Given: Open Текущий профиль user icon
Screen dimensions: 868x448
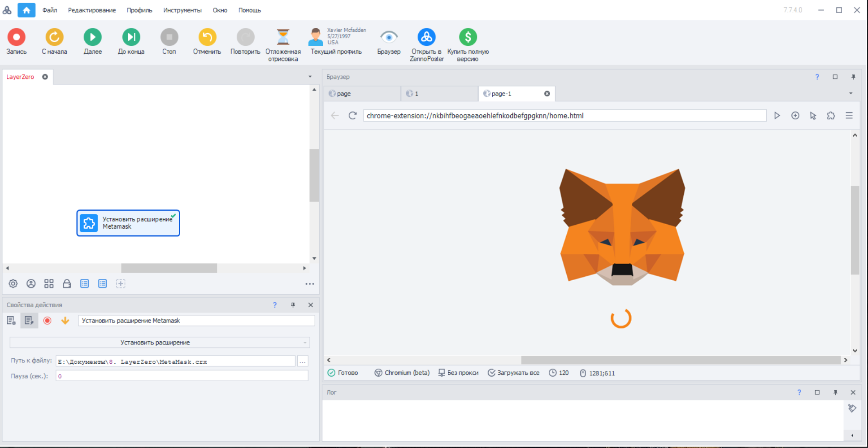Looking at the screenshot, I should (x=316, y=38).
